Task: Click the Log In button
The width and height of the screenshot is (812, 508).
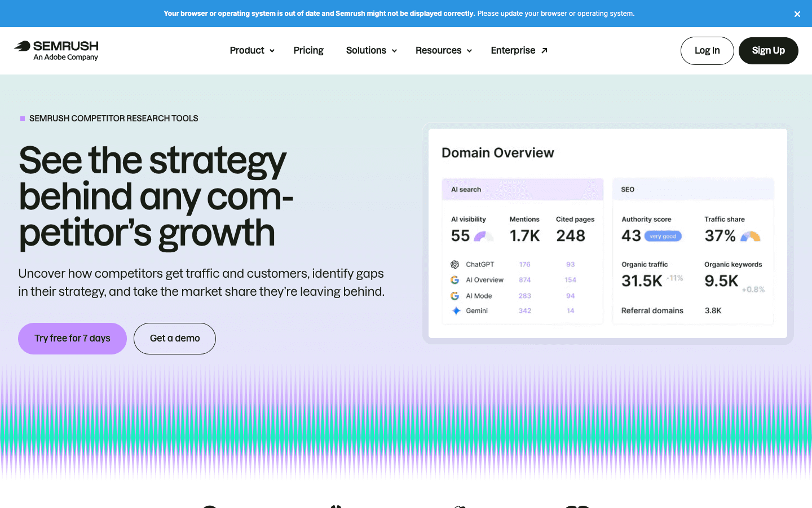Action: point(707,51)
